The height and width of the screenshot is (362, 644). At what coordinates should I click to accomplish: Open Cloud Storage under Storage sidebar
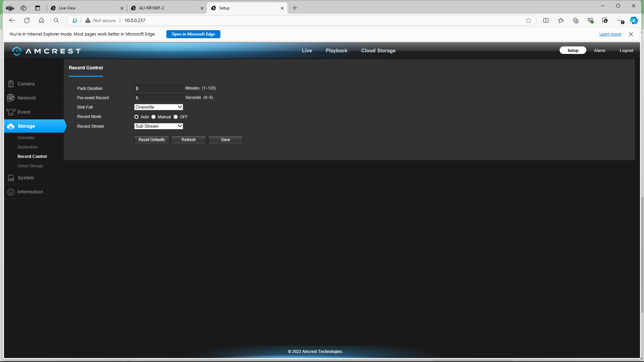[30, 166]
